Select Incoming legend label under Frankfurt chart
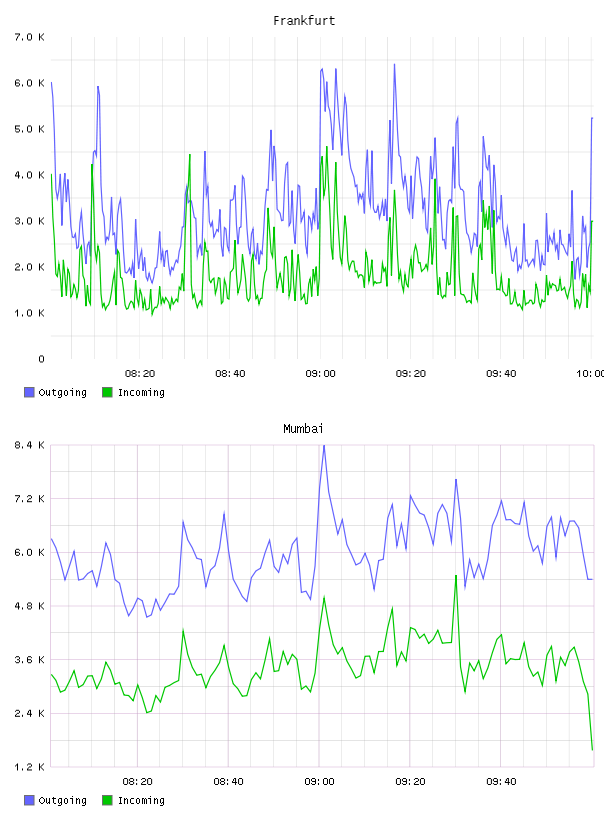Image resolution: width=608 pixels, height=816 pixels. [x=141, y=393]
